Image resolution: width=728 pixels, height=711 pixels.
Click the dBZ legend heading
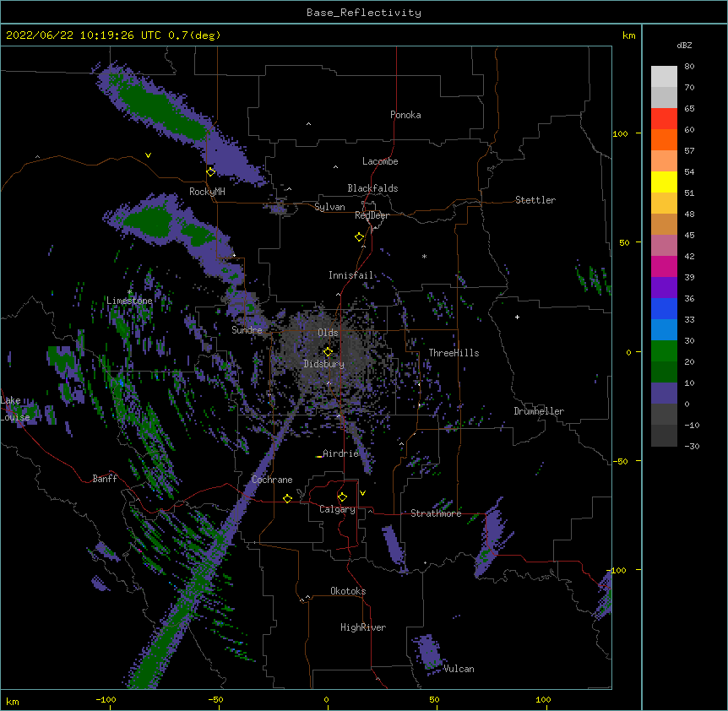pyautogui.click(x=684, y=45)
